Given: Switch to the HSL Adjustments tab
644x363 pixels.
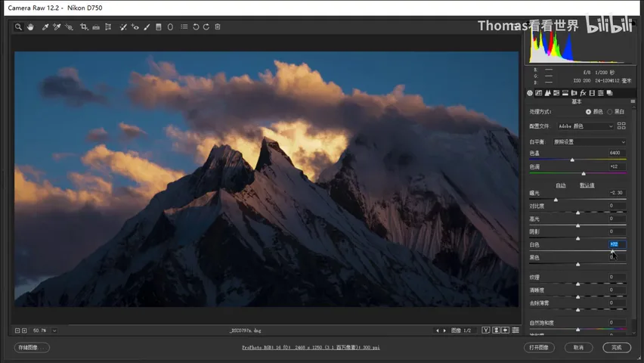Looking at the screenshot, I should pyautogui.click(x=556, y=93).
